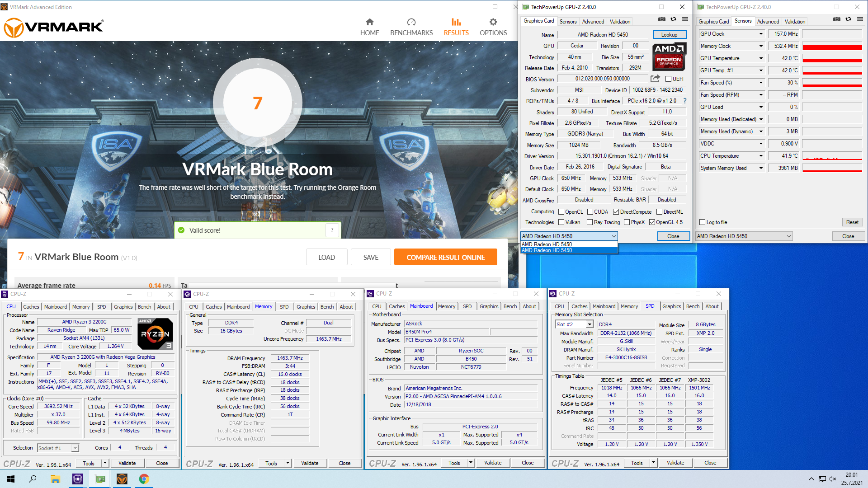Toggle CUDA checkbox in GPU-Z
Viewport: 868px width, 488px height.
pyautogui.click(x=590, y=212)
